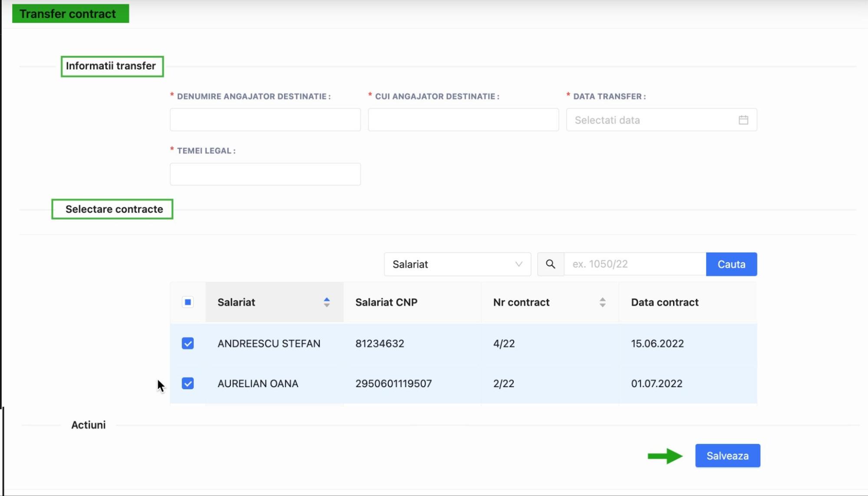The image size is (868, 496).
Task: Click contract number 4/22
Action: [x=504, y=344]
